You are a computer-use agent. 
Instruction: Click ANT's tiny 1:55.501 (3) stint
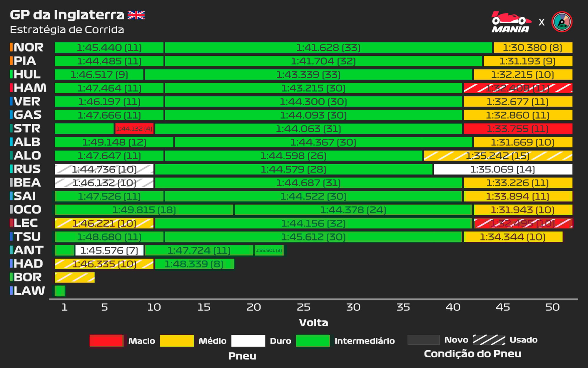pyautogui.click(x=269, y=250)
